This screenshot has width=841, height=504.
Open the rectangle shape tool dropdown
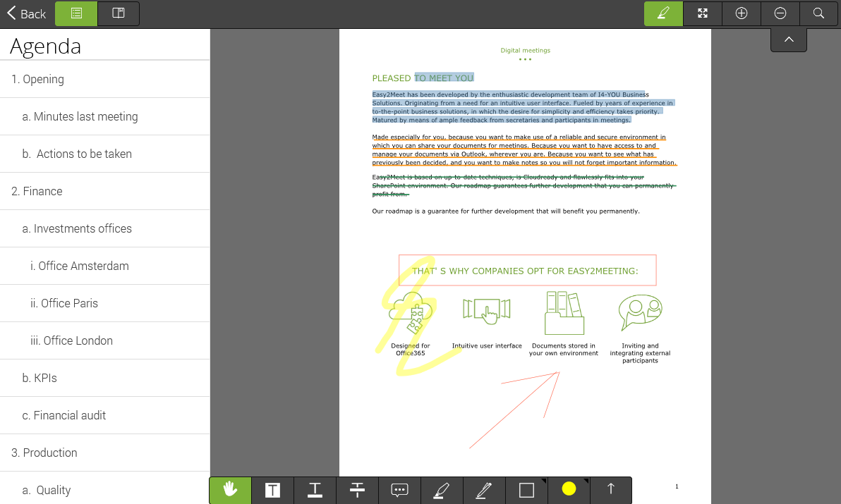[527, 489]
